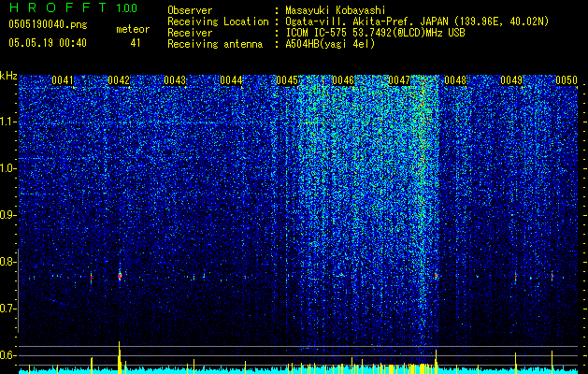Viewport: 588px width, 374px height.
Task: Click the 0043 time marker
Action: (x=175, y=80)
